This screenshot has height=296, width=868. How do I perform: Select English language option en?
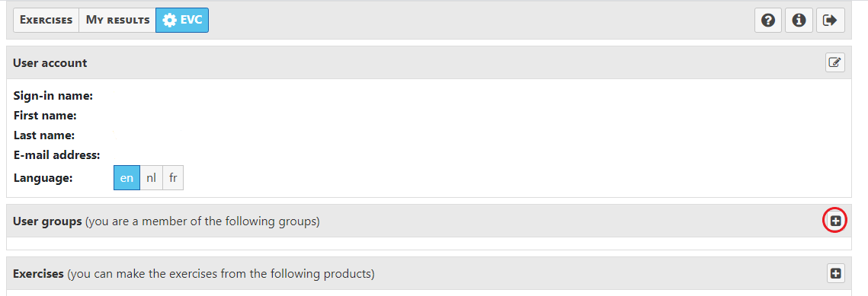click(x=127, y=178)
